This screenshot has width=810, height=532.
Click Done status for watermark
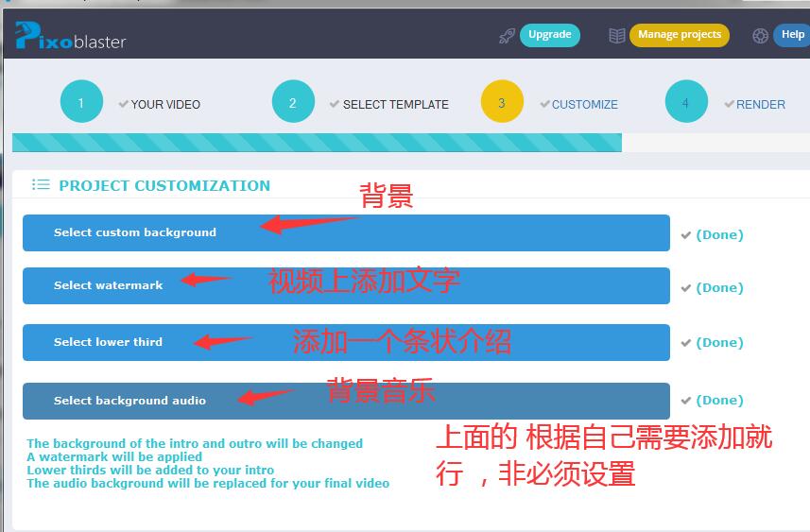[x=719, y=287]
